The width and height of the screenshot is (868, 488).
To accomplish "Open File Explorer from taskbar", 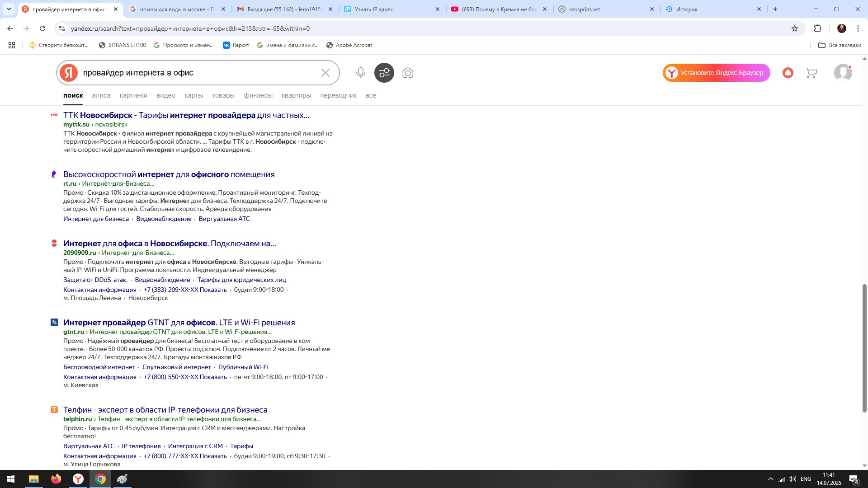I will click(34, 479).
